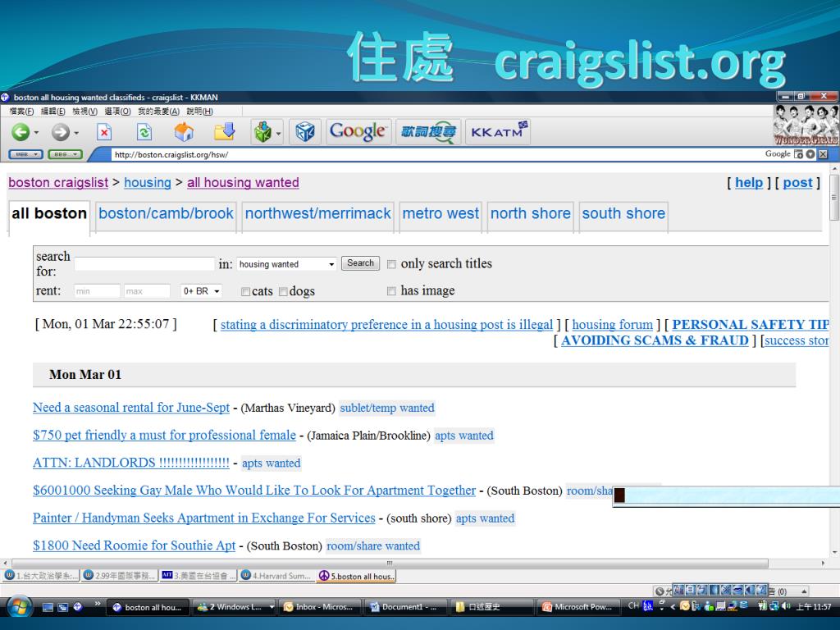
Task: Open the 我的最愛(A) menu
Action: (x=158, y=112)
